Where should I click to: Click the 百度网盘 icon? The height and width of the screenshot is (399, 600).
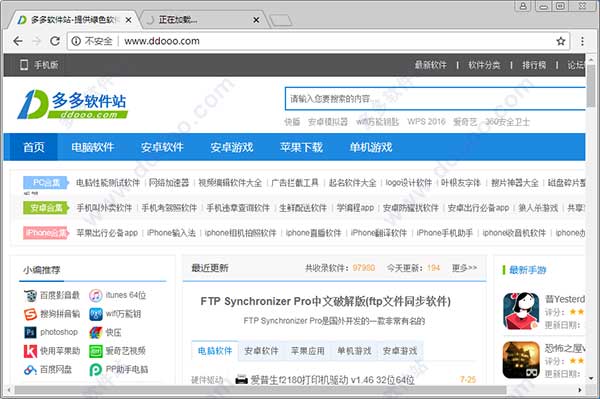pyautogui.click(x=30, y=370)
